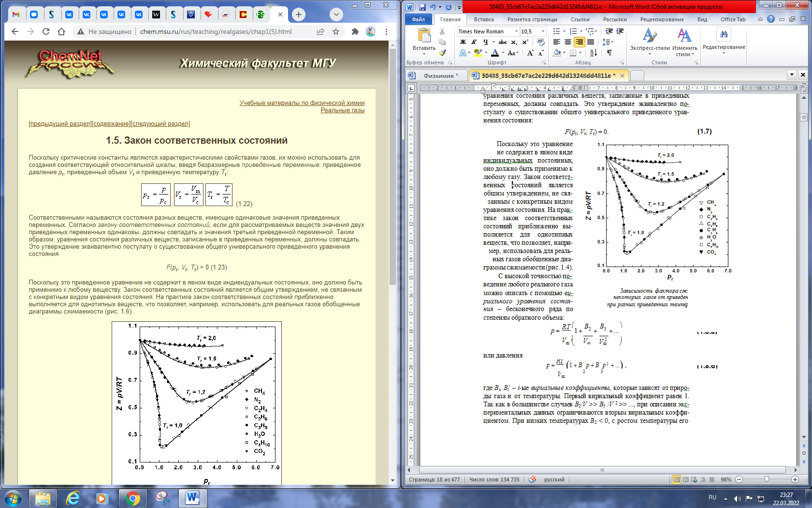Switch to the Рецензирование ribbon tab
The image size is (812, 508).
click(x=662, y=19)
